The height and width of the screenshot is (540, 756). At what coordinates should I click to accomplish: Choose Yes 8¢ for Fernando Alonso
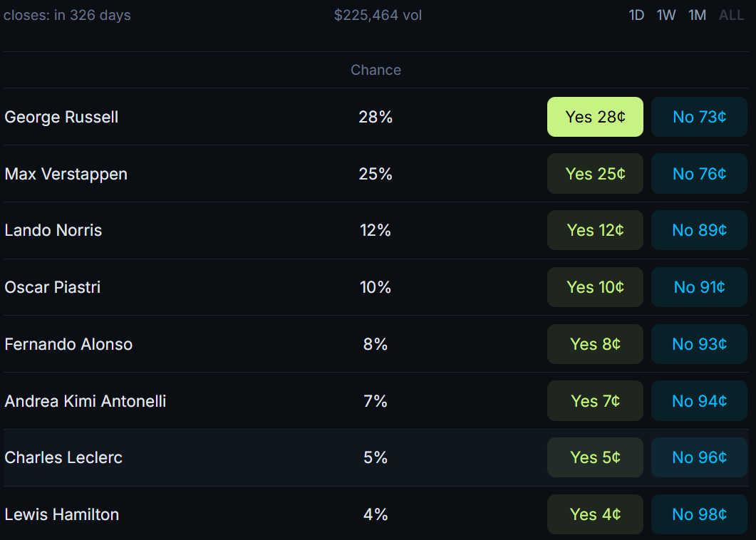[595, 344]
